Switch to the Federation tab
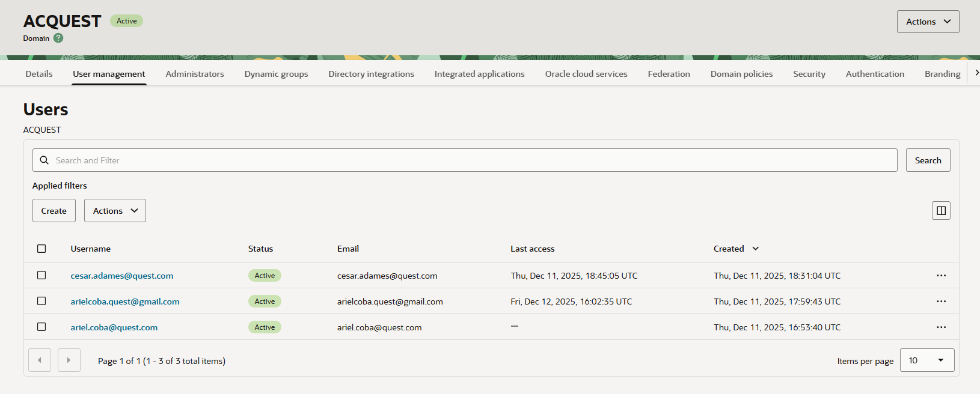The image size is (980, 394). coord(669,74)
